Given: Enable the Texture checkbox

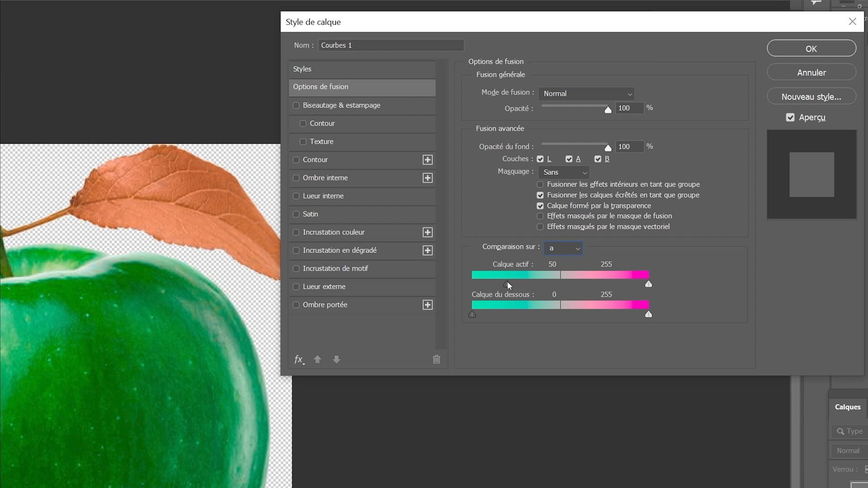Looking at the screenshot, I should tap(303, 141).
